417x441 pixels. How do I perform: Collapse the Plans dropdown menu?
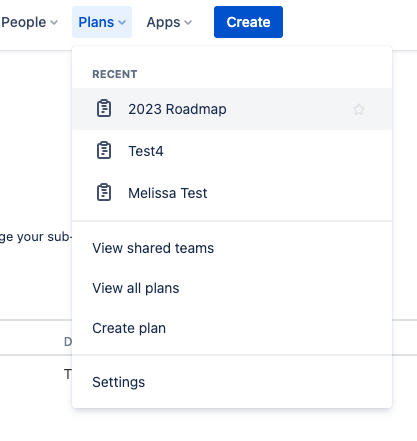[102, 22]
